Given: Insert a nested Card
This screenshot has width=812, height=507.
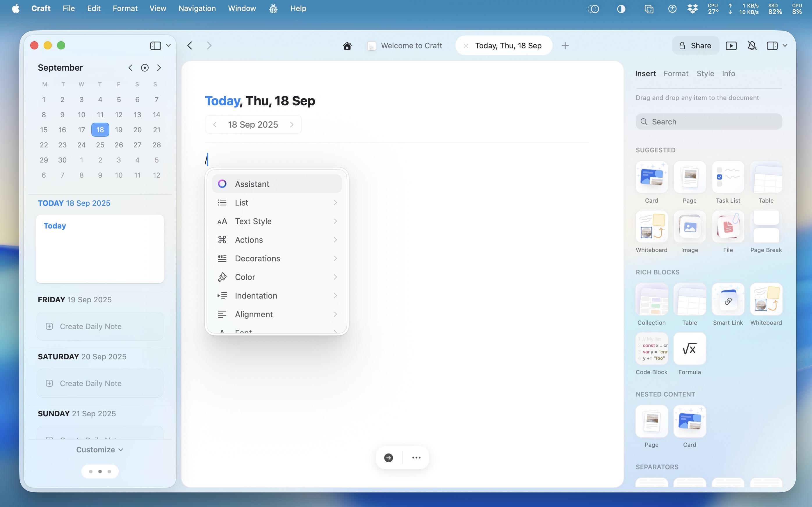Looking at the screenshot, I should point(690,421).
